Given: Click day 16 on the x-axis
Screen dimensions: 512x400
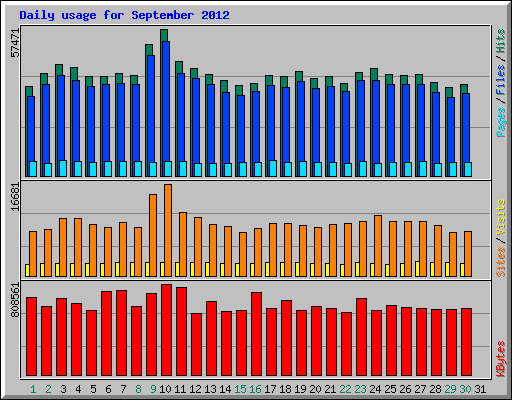Looking at the screenshot, I should click(x=255, y=389).
